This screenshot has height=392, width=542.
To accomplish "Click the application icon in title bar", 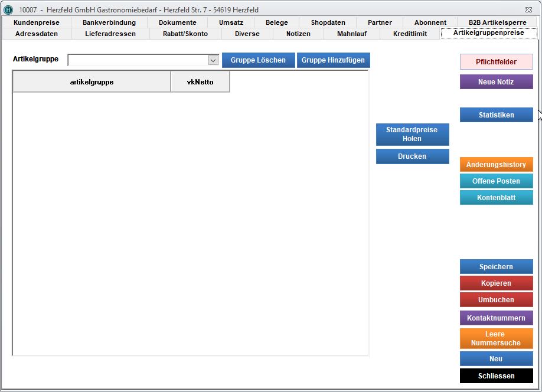I will [x=8, y=10].
